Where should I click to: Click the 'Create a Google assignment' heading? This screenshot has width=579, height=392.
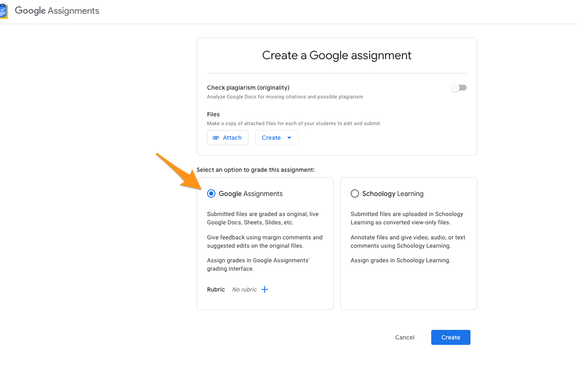point(337,55)
